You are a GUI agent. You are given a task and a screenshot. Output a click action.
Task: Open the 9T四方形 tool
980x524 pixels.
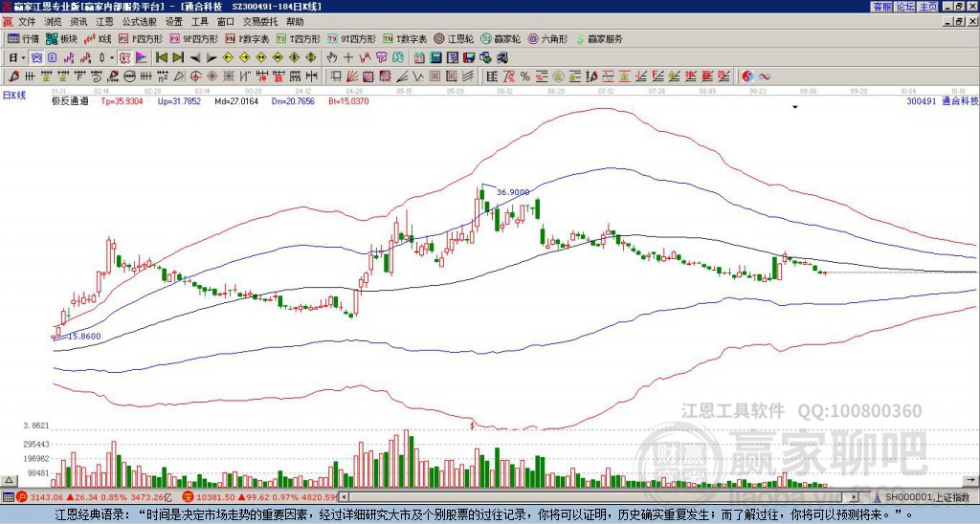tap(351, 38)
